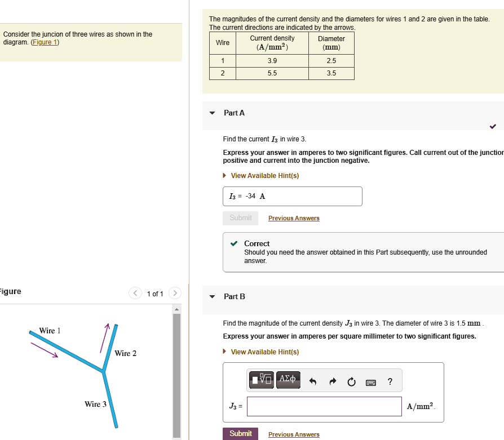This screenshot has width=504, height=440.
Task: Open the keyboard shortcuts icon
Action: click(x=370, y=383)
